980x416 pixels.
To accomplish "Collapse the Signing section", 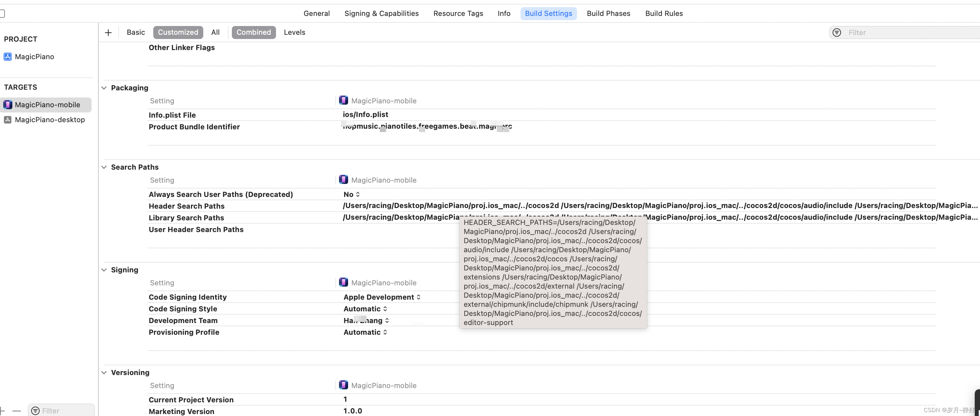I will [x=104, y=270].
